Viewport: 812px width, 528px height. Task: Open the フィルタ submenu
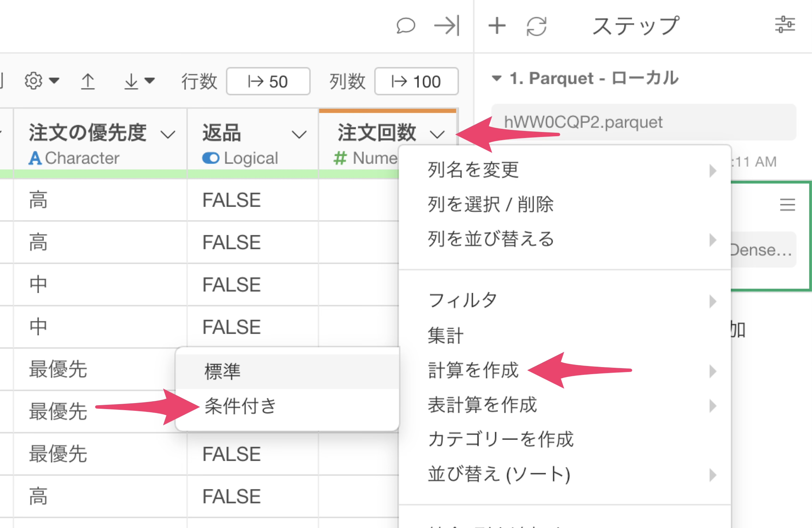[x=565, y=301]
